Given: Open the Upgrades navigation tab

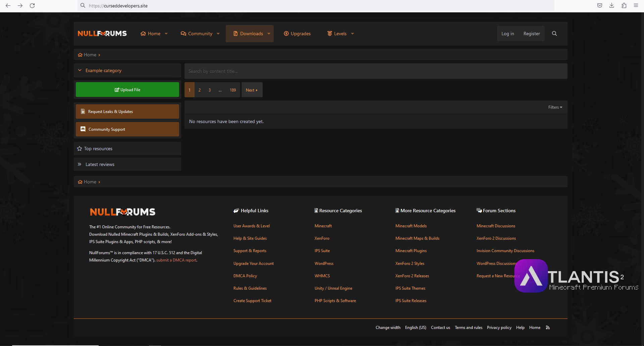Looking at the screenshot, I should pyautogui.click(x=297, y=34).
